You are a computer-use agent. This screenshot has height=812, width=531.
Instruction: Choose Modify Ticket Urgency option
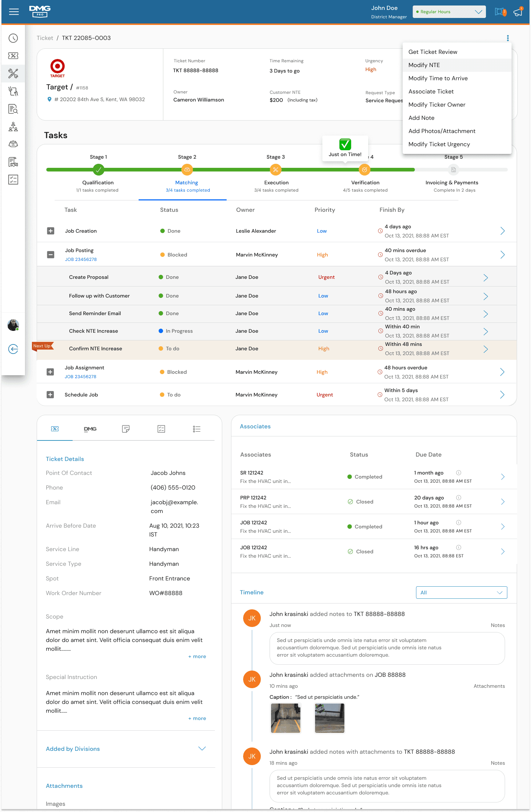pos(457,144)
